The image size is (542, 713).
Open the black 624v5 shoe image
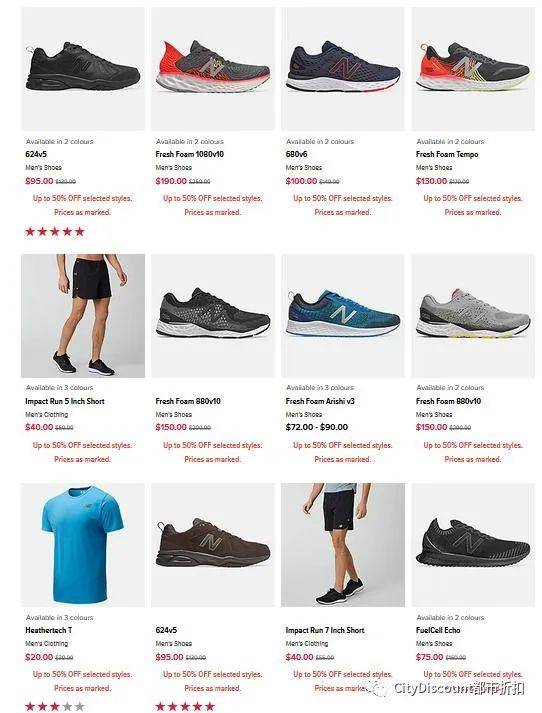point(83,69)
